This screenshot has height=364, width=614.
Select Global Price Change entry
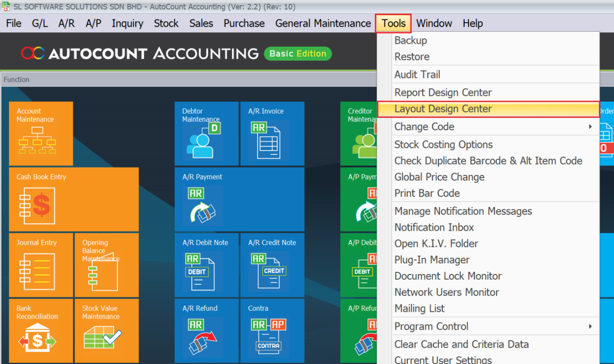[488, 177]
